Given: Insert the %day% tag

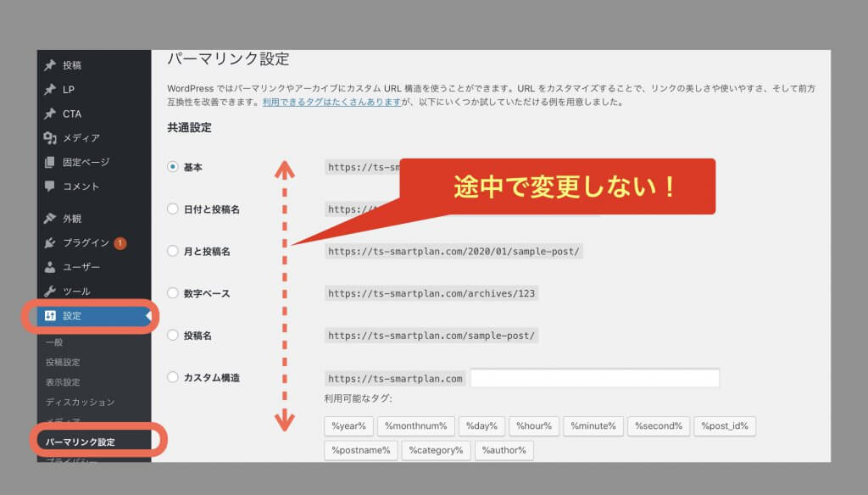Looking at the screenshot, I should tap(481, 426).
